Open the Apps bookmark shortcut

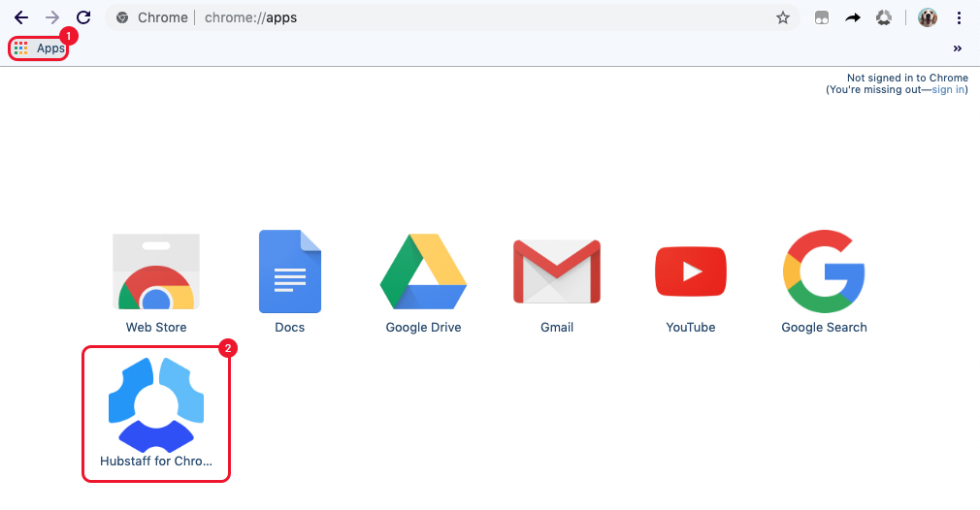click(39, 48)
